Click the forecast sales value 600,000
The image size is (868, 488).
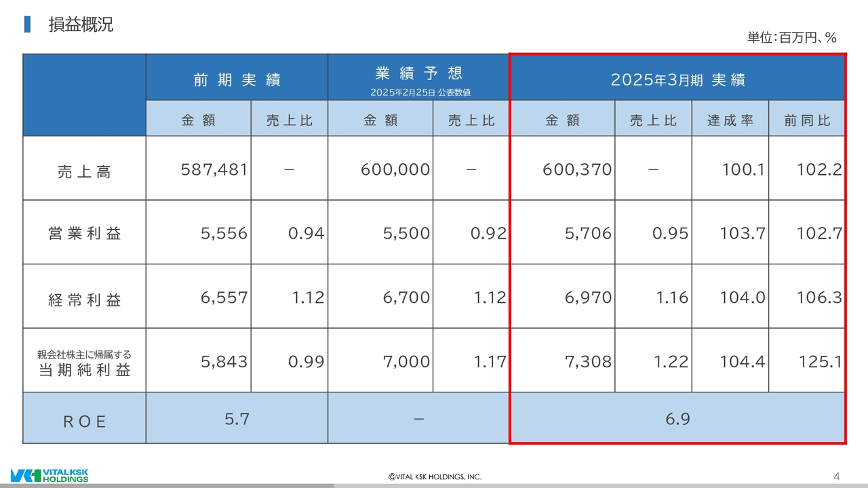coord(396,169)
